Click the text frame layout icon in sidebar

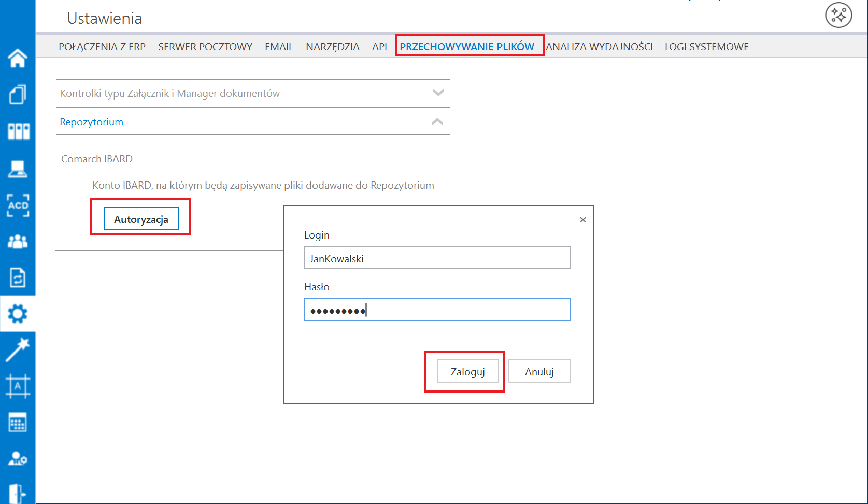[x=18, y=387]
